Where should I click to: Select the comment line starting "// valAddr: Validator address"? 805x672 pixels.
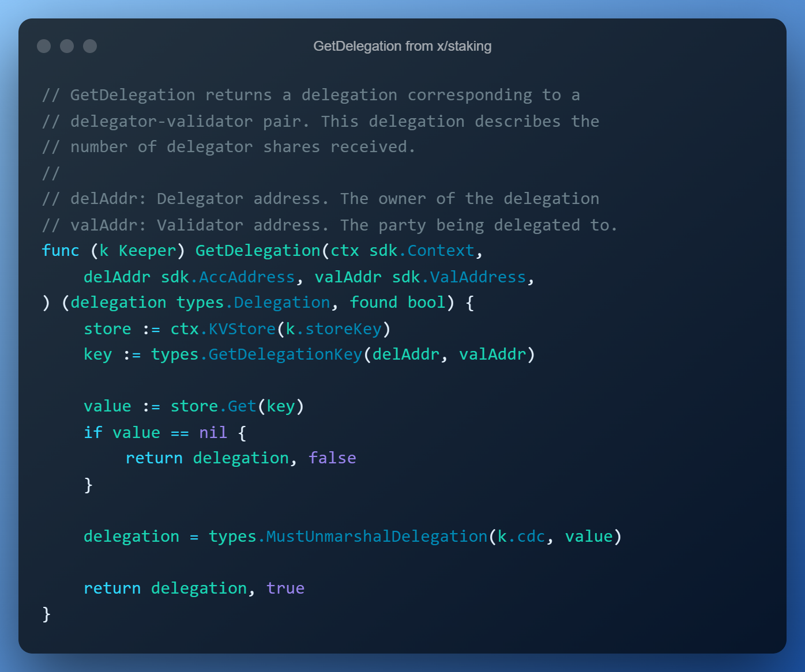click(x=330, y=225)
